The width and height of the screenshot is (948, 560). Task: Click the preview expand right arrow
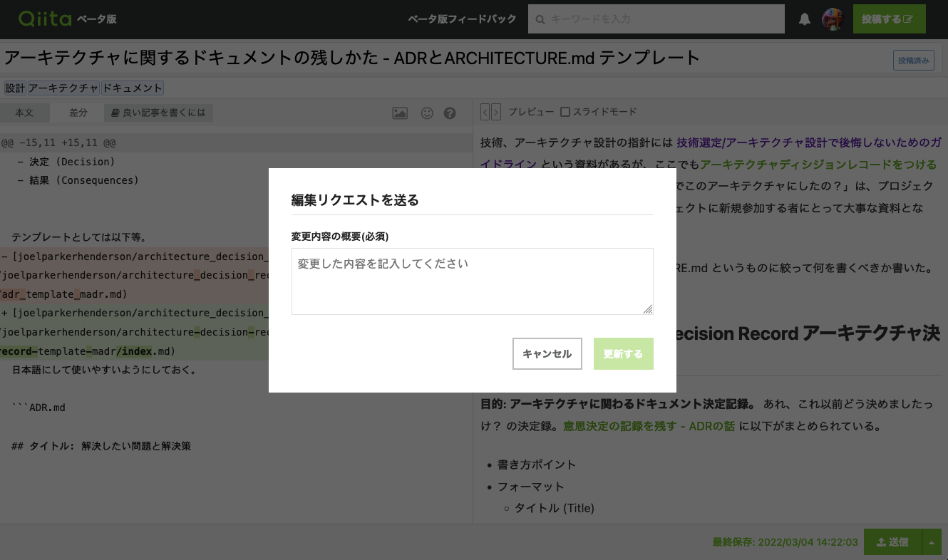tap(496, 112)
